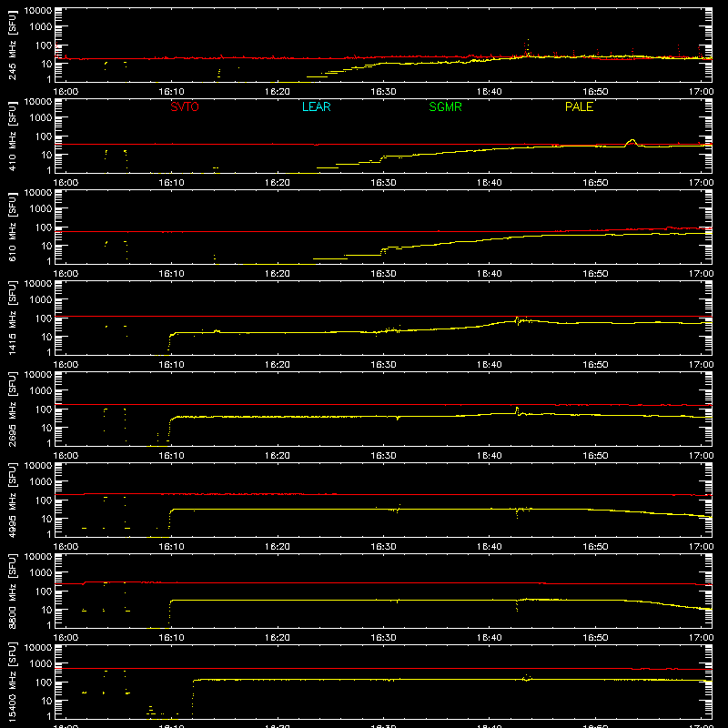728x728 pixels.
Task: Click the red SVTO station label
Action: pos(185,106)
